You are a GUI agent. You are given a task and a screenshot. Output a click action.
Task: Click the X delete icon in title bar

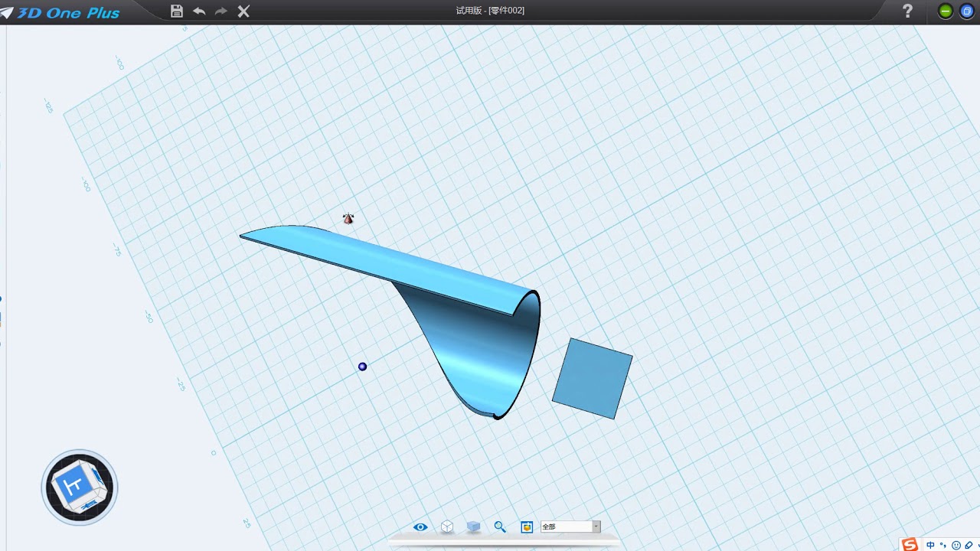[243, 11]
